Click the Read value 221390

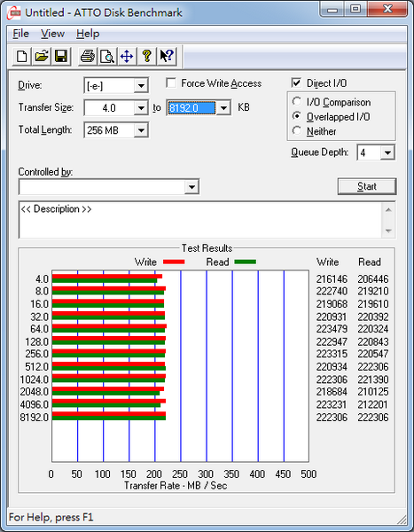[373, 379]
